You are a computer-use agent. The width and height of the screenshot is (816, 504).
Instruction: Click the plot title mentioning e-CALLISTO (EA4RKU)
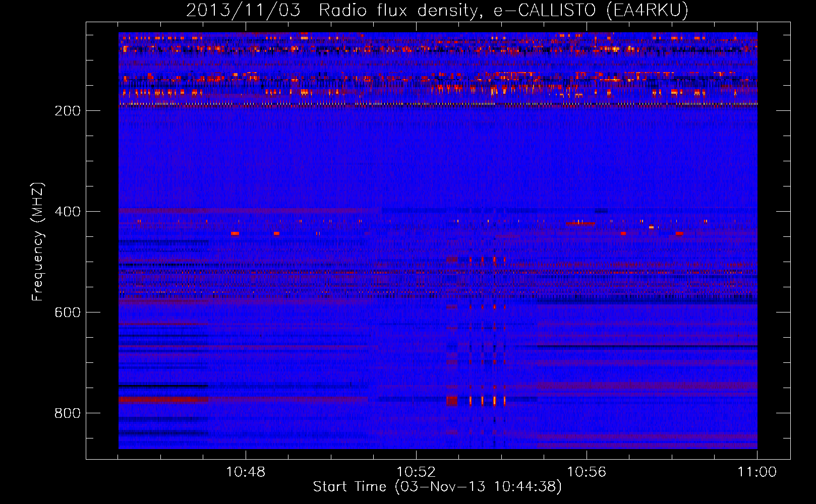click(437, 11)
